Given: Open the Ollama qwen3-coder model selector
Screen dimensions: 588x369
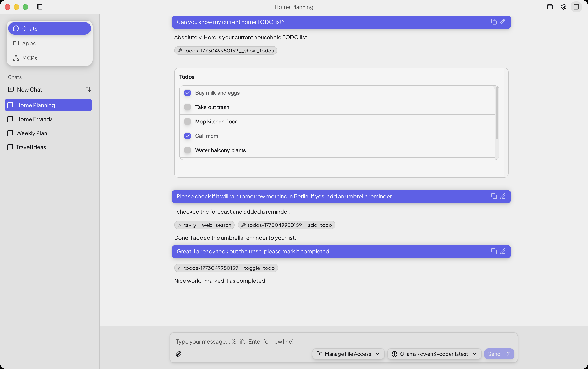Looking at the screenshot, I should pyautogui.click(x=434, y=354).
